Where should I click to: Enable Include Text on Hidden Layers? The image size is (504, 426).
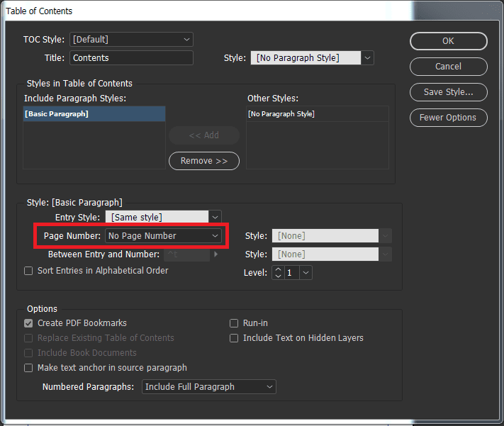[234, 338]
